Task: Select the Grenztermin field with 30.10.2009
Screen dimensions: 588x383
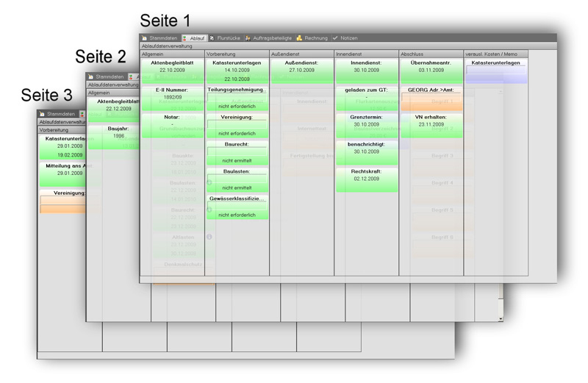Action: 367,124
